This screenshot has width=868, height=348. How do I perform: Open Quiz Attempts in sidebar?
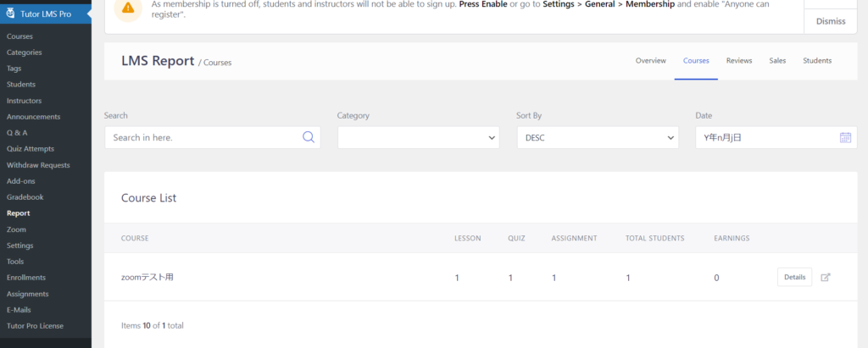pyautogui.click(x=26, y=149)
